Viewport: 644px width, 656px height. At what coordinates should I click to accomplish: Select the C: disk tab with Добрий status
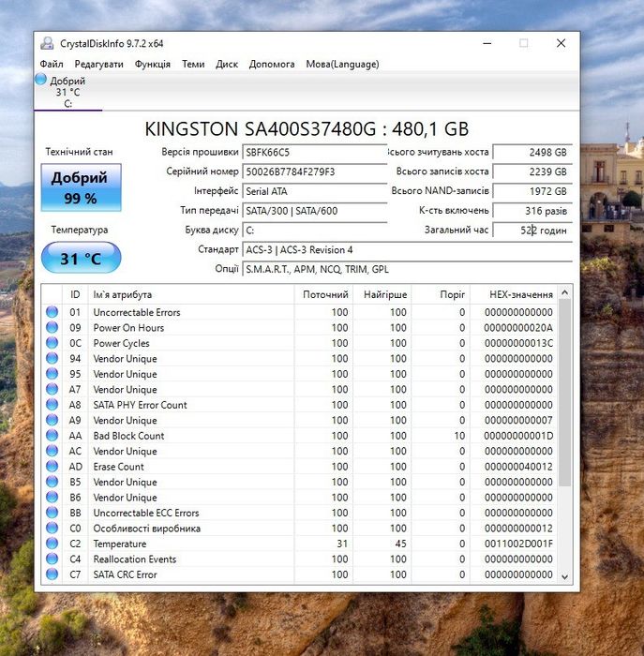coord(68,92)
